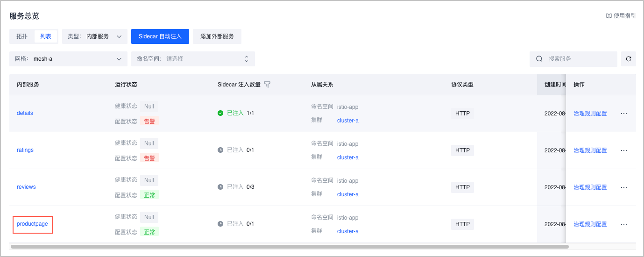Click the magnifier icon in search field

[539, 59]
